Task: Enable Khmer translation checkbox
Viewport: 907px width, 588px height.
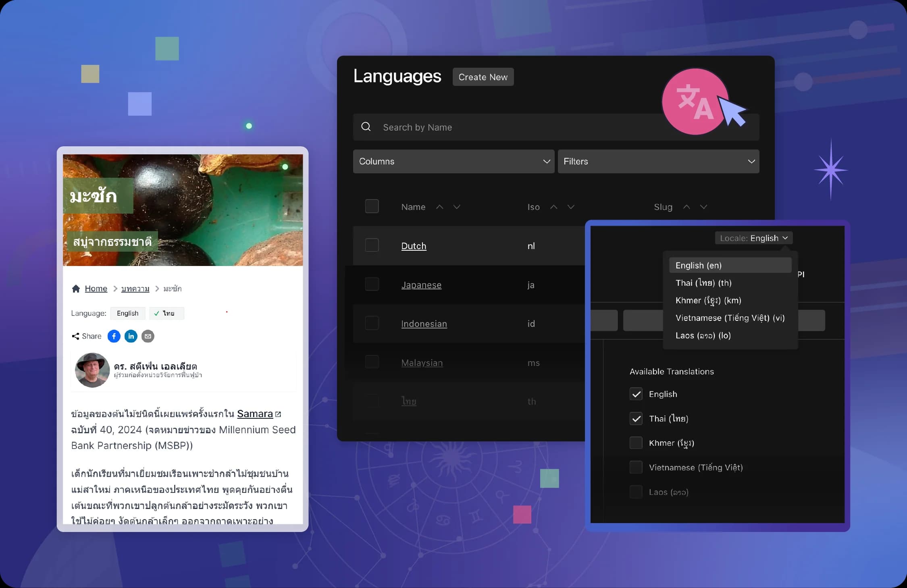Action: [x=636, y=443]
